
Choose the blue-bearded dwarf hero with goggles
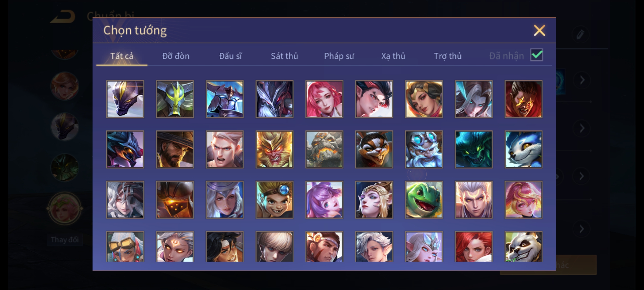(x=424, y=150)
